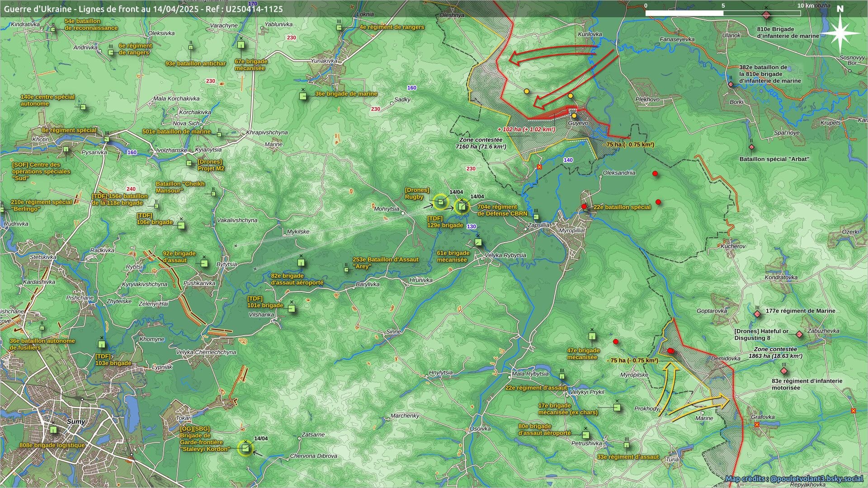
Task: Click the 177e régiment de Marine red diamond
Action: (757, 314)
